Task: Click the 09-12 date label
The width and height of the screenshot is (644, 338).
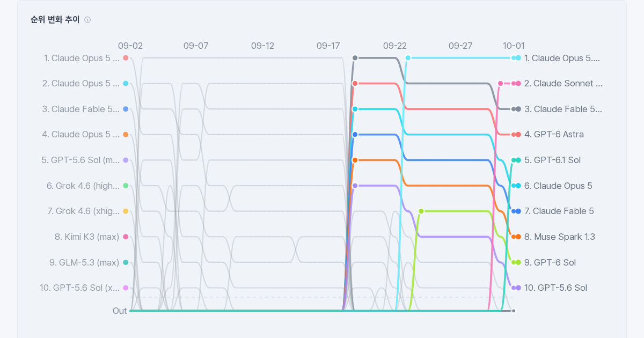Action: click(262, 46)
